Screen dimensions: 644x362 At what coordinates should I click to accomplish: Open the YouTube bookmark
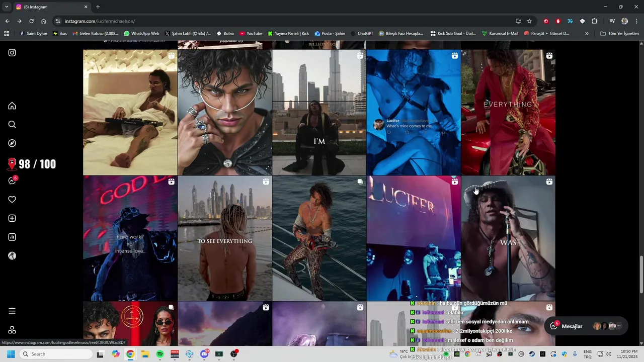[x=251, y=34]
